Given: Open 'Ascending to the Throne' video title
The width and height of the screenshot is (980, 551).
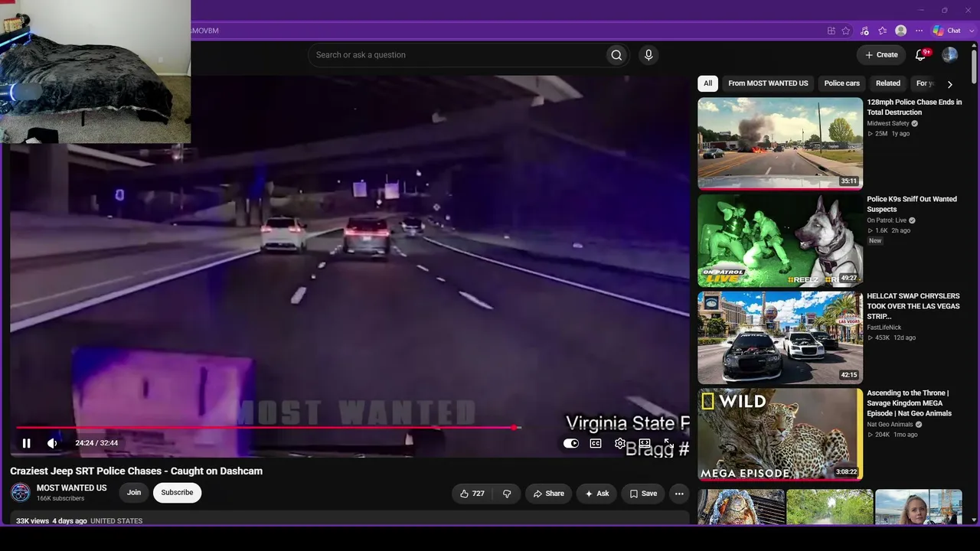Looking at the screenshot, I should (910, 403).
